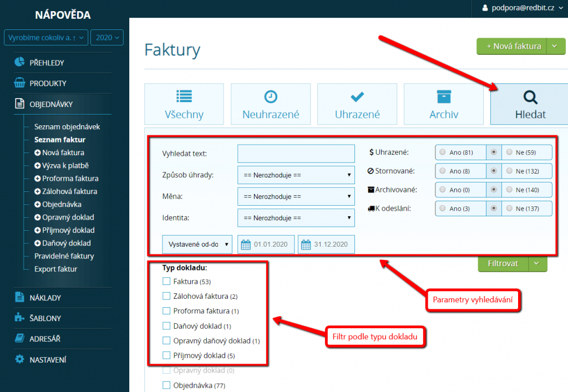
Task: Click the plus icon beside Nová faktura in sidebar
Action: [x=37, y=152]
